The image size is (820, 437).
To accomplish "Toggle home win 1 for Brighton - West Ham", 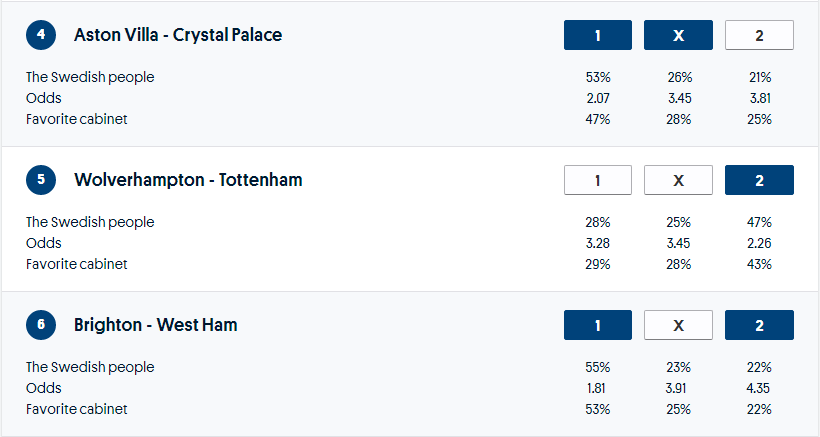I will 598,325.
